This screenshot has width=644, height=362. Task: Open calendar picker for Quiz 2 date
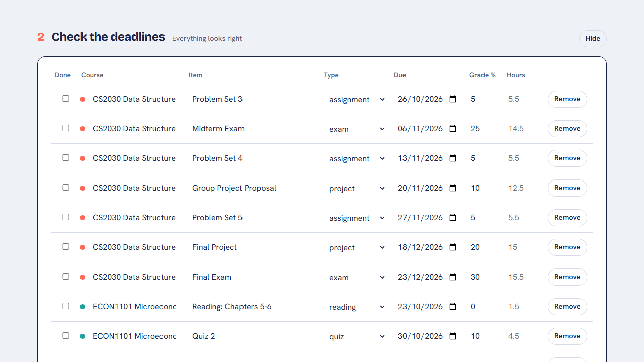(453, 336)
